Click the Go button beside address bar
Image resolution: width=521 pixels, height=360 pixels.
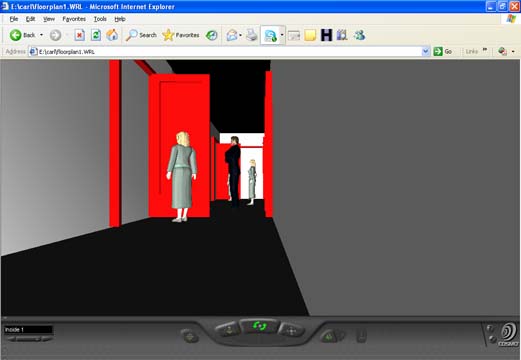(443, 51)
